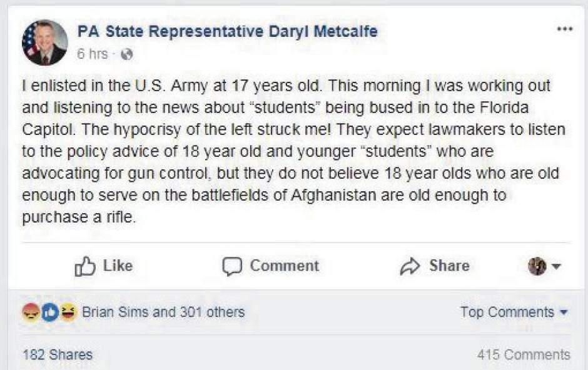Click the angry reaction emoji
The image size is (588, 370).
pyautogui.click(x=30, y=312)
